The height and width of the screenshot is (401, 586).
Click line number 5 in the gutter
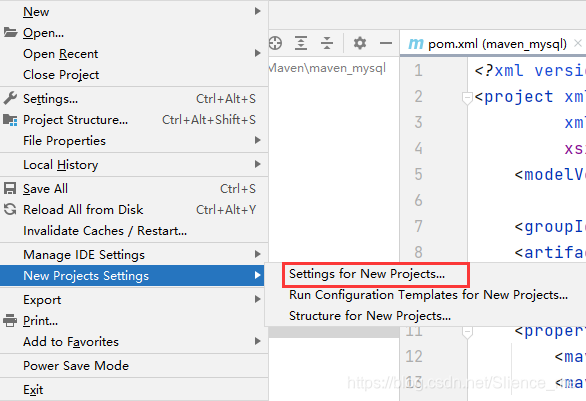[x=418, y=174]
